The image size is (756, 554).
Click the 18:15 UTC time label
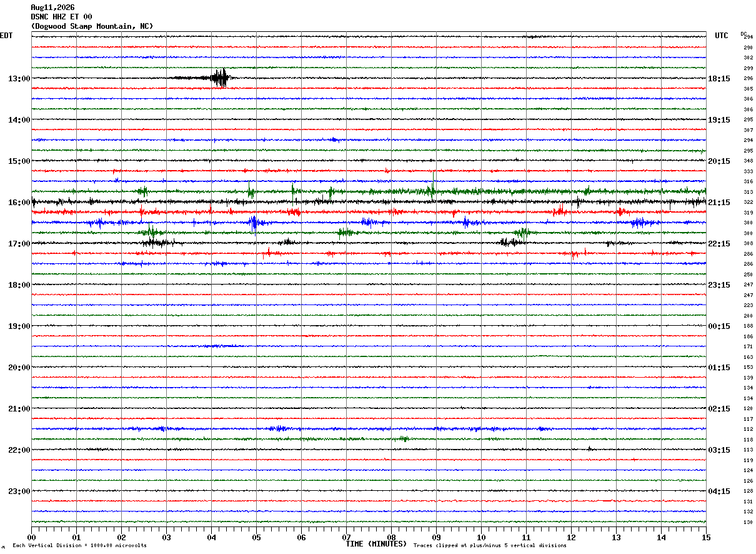(719, 79)
